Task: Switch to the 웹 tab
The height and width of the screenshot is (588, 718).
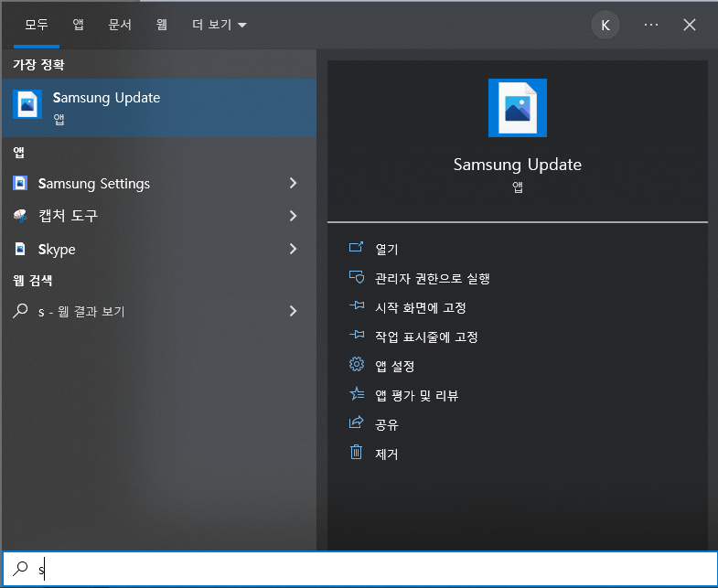Action: [161, 25]
